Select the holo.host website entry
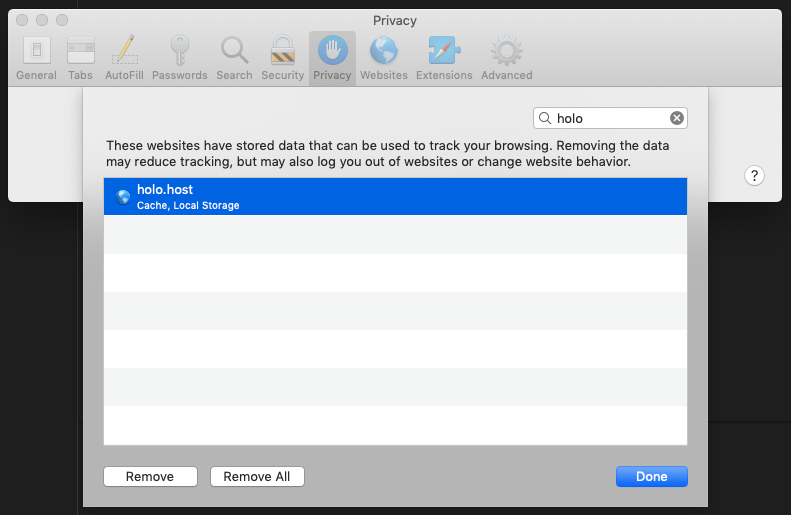791x515 pixels. pos(395,196)
